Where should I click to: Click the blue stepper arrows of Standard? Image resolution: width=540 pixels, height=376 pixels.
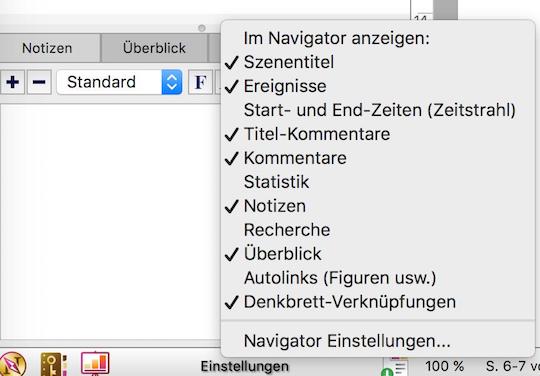coord(172,82)
